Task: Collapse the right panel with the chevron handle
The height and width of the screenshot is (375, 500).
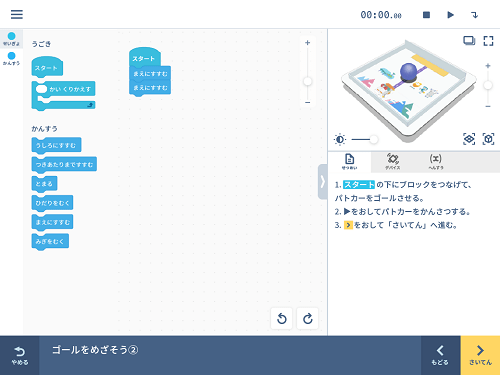Action: pyautogui.click(x=322, y=182)
